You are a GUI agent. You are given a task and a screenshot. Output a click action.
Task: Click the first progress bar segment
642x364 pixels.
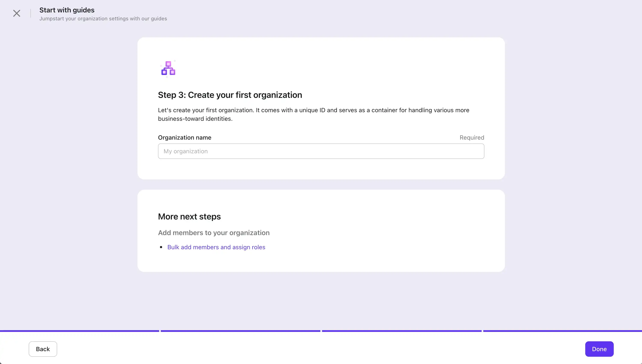tap(79, 331)
